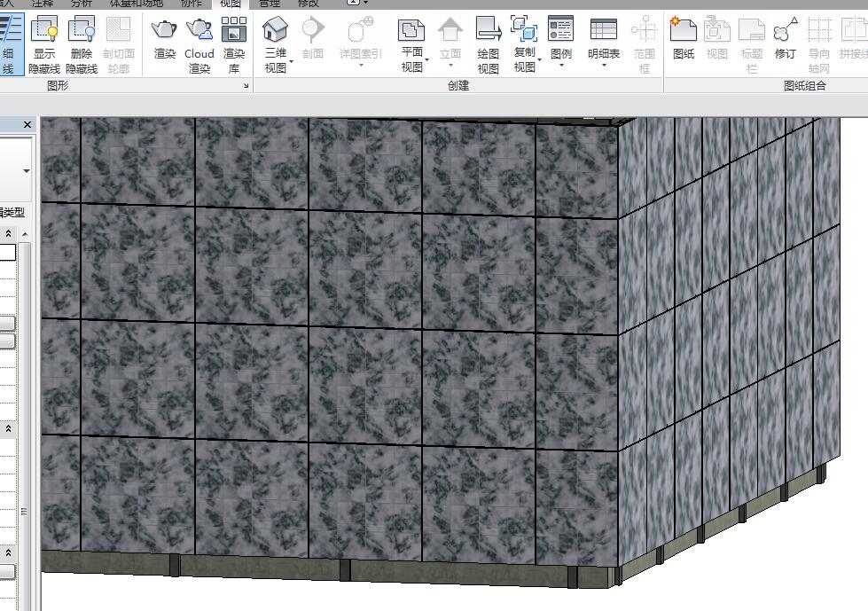Open 图形 panel dialog launcher arrow
The image size is (868, 611).
click(246, 87)
